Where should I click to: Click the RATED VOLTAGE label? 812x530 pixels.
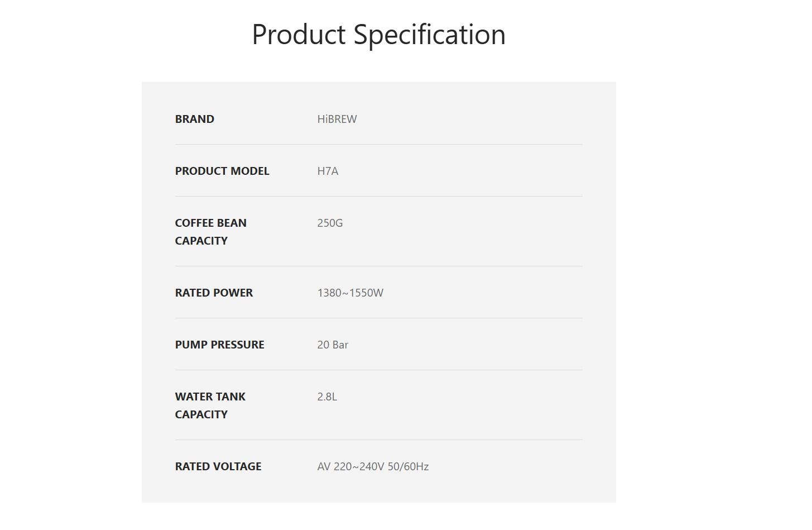pyautogui.click(x=218, y=466)
